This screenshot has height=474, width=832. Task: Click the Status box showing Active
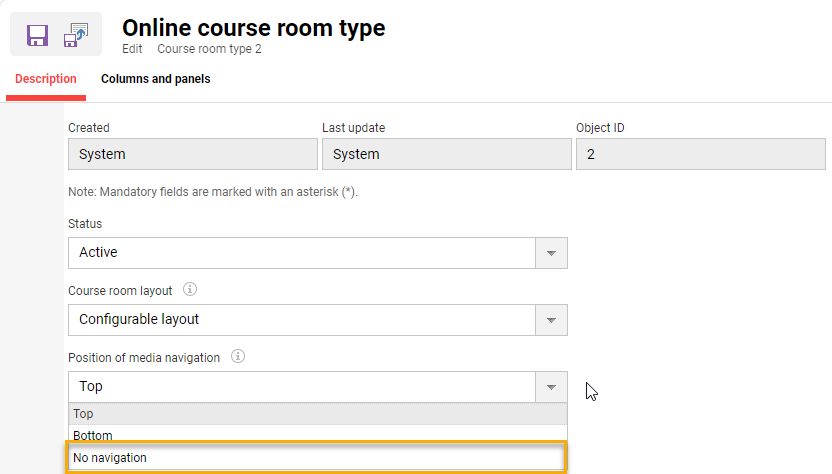[x=301, y=253]
